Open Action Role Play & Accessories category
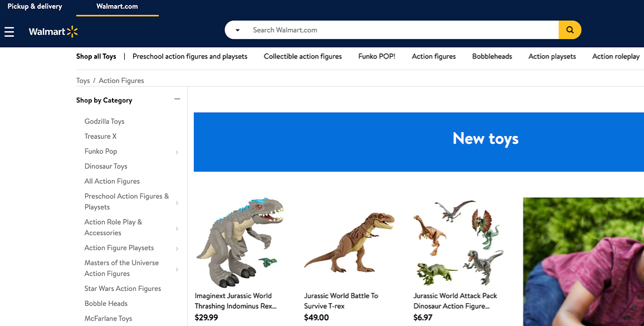This screenshot has width=644, height=326. pyautogui.click(x=113, y=227)
